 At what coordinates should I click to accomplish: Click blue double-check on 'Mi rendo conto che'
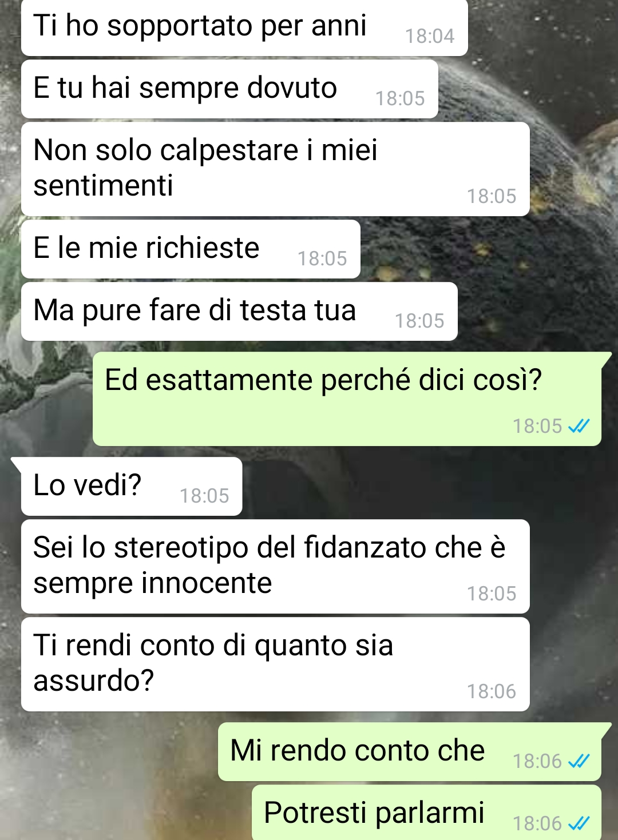coord(579,761)
